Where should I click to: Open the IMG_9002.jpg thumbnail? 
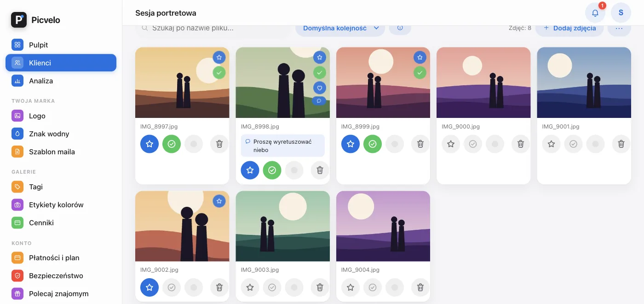182,226
